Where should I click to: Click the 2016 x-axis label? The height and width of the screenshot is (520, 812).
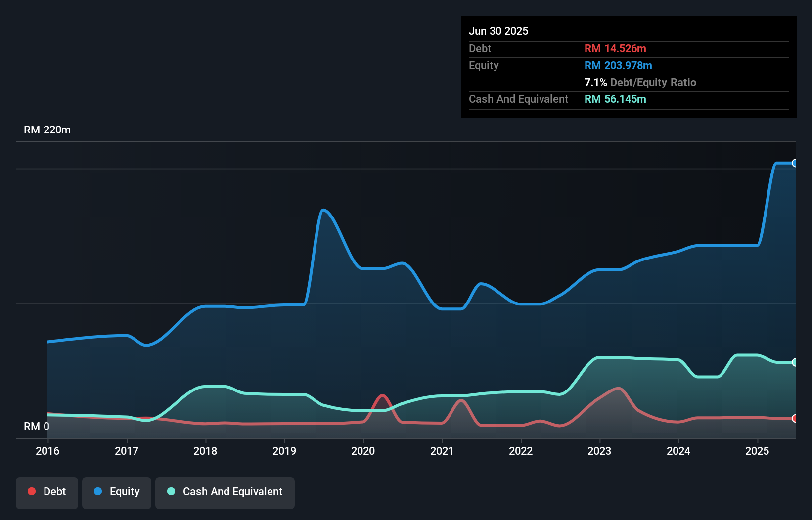pyautogui.click(x=47, y=451)
